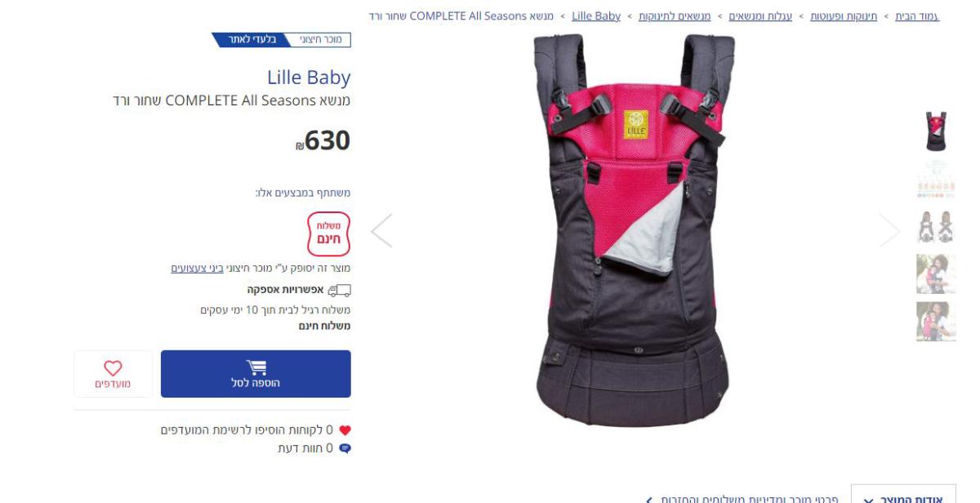Screen dimensions: 980x503
Task: Select the first thumbnail of the black pink carrier
Action: [x=936, y=131]
